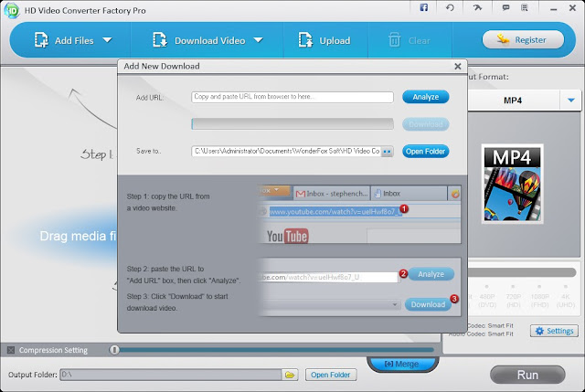Click the yellow folder browse icon
Screen dimensions: 585x392
coord(290,375)
